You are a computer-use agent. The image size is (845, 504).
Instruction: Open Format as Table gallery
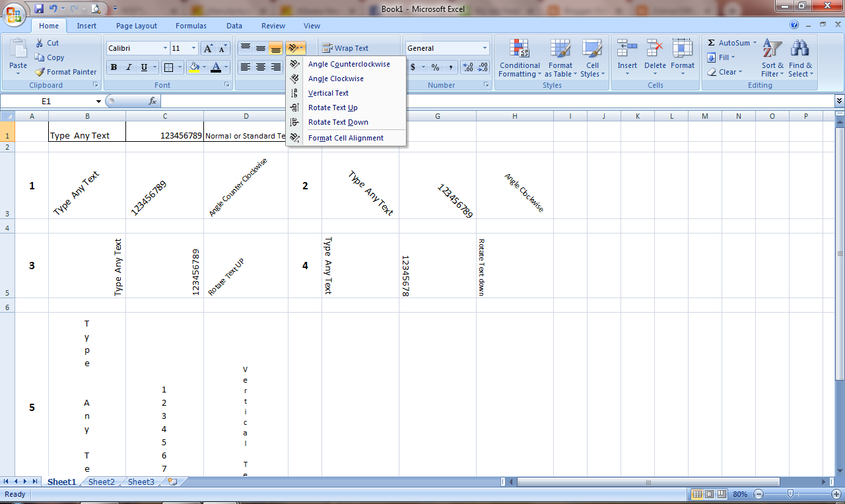point(560,58)
